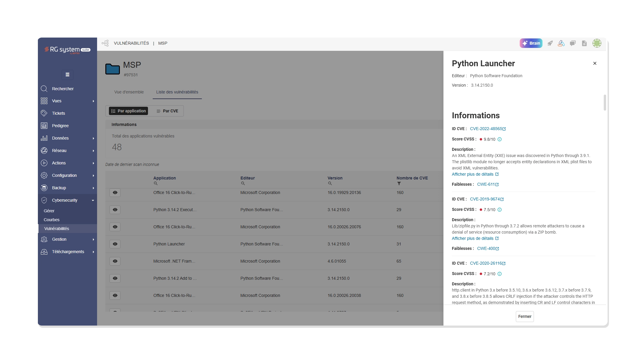Toggle the hamburger sidebar menu
Image resolution: width=644 pixels, height=364 pixels.
pyautogui.click(x=67, y=75)
